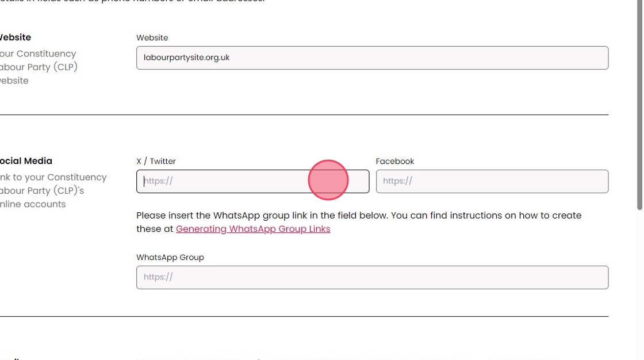Image resolution: width=644 pixels, height=360 pixels.
Task: Click the bold Social Media section heading
Action: point(26,161)
